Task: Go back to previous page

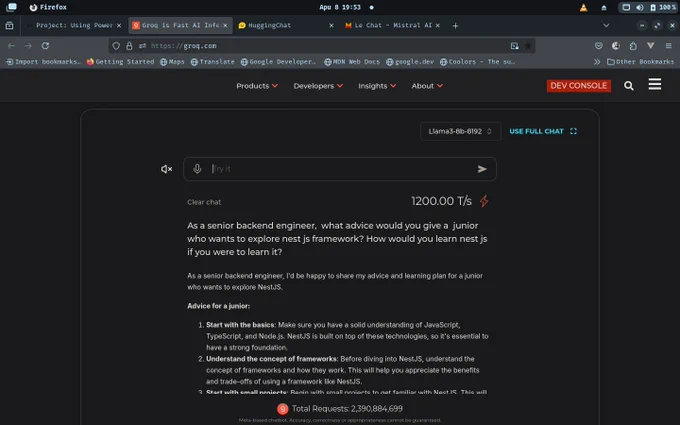Action: (x=11, y=46)
